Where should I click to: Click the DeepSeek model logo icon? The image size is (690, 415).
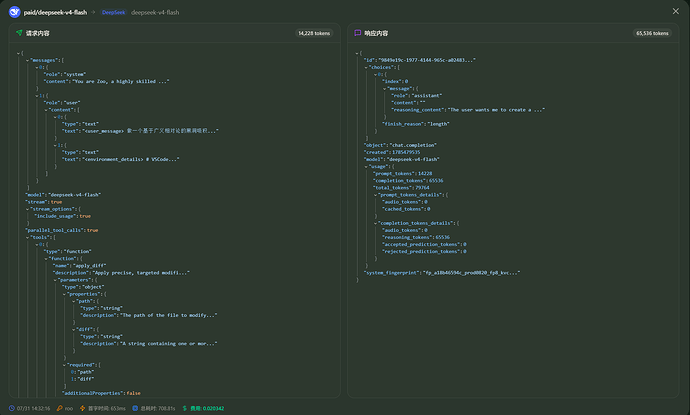(15, 12)
